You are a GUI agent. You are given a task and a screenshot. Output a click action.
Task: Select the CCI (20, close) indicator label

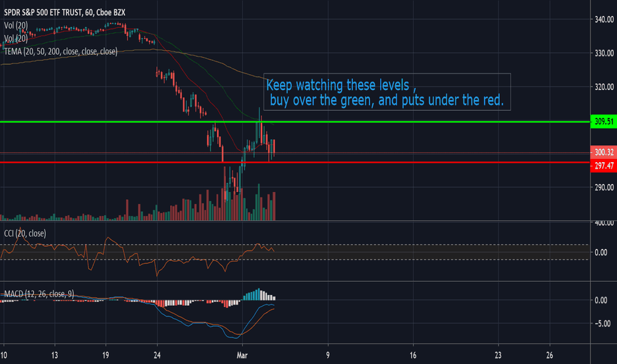(24, 234)
